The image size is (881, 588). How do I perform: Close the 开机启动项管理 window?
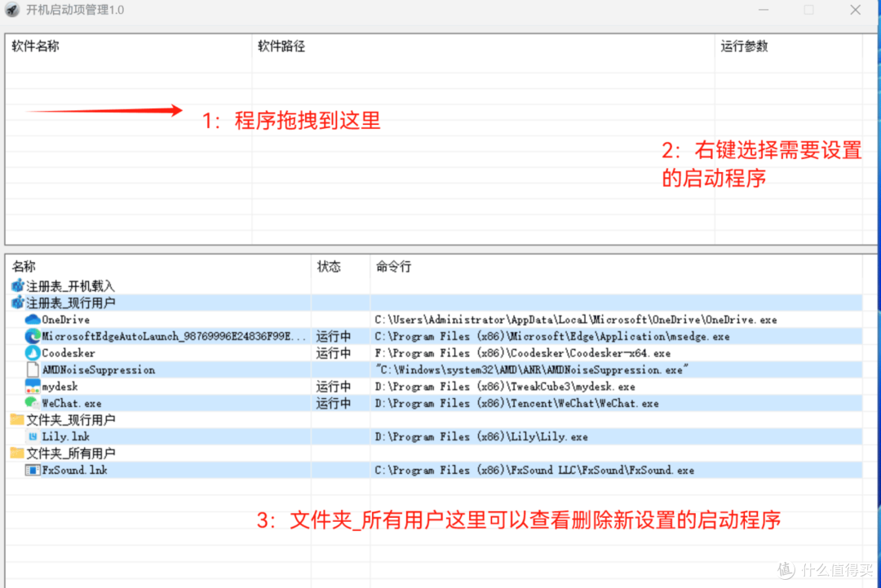click(x=855, y=10)
